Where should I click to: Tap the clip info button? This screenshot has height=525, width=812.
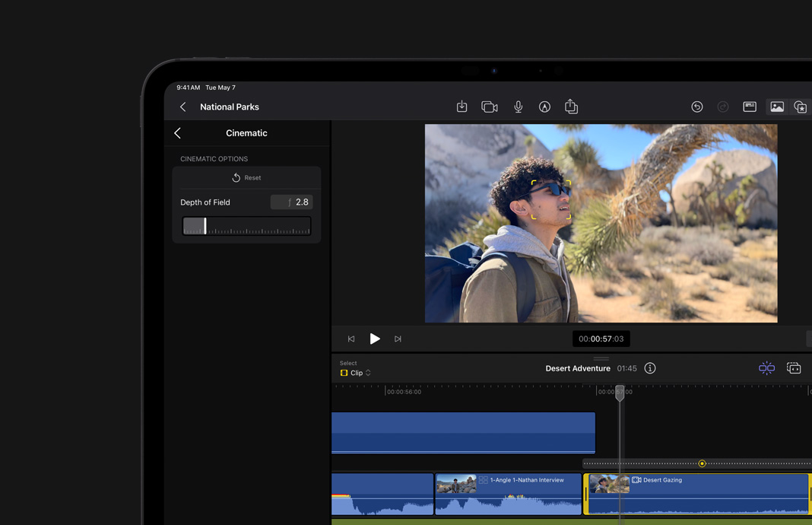click(x=650, y=367)
